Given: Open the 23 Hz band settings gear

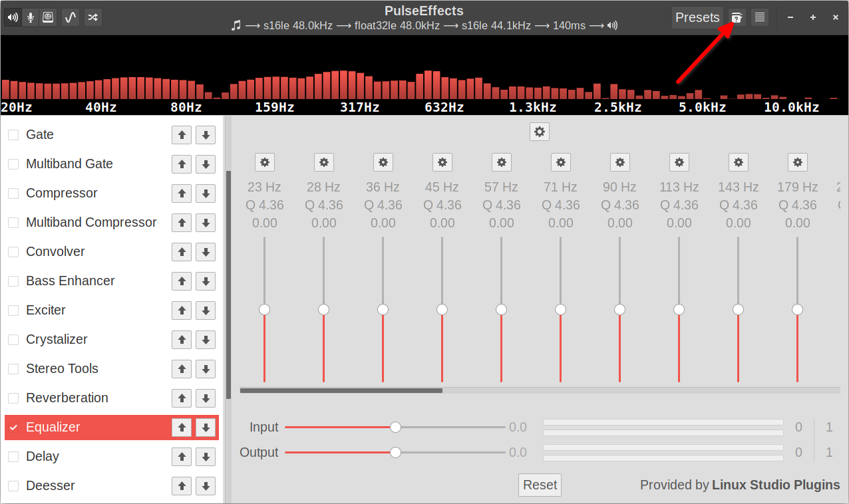Looking at the screenshot, I should (x=265, y=162).
